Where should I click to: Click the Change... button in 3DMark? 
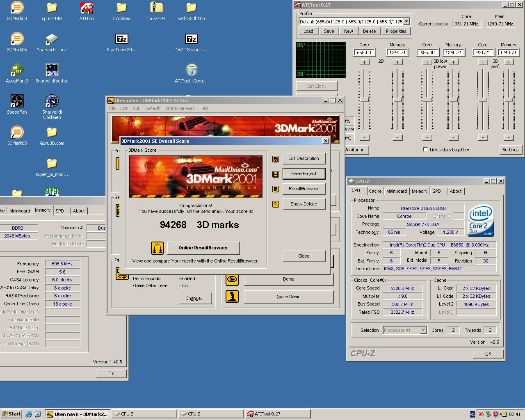[x=195, y=298]
